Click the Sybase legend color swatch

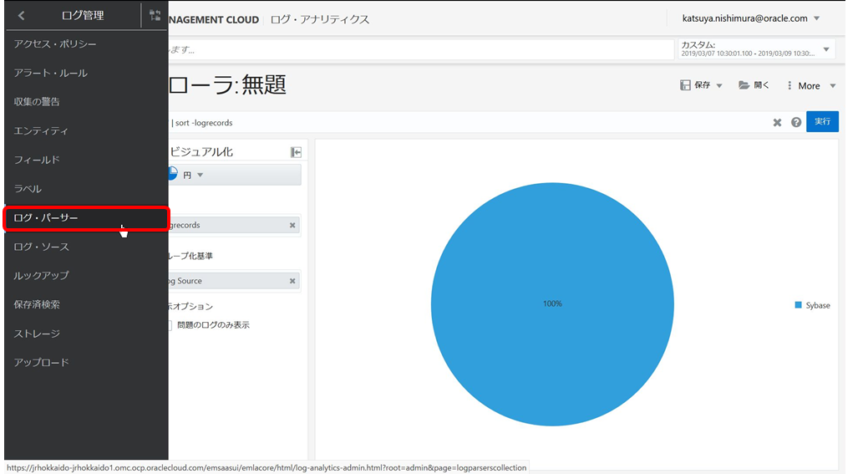[799, 305]
